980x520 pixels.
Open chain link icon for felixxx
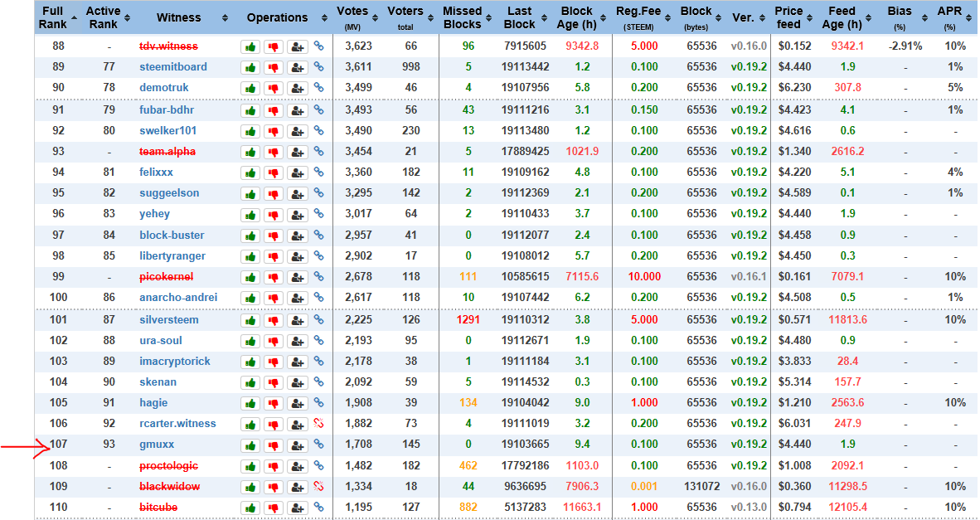(x=318, y=172)
